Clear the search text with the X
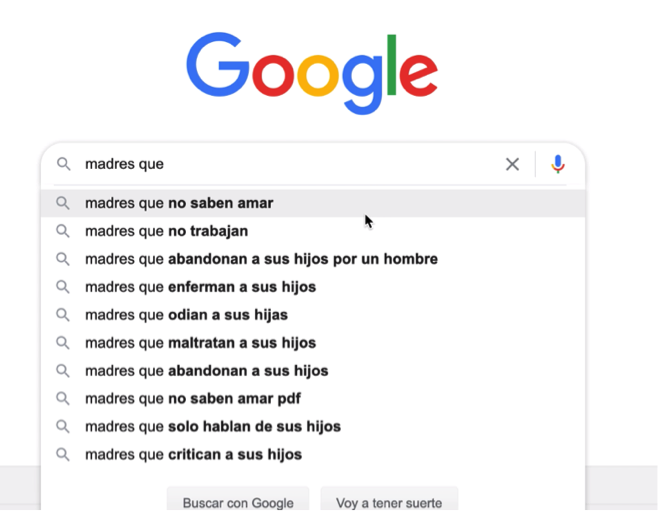 pos(512,164)
